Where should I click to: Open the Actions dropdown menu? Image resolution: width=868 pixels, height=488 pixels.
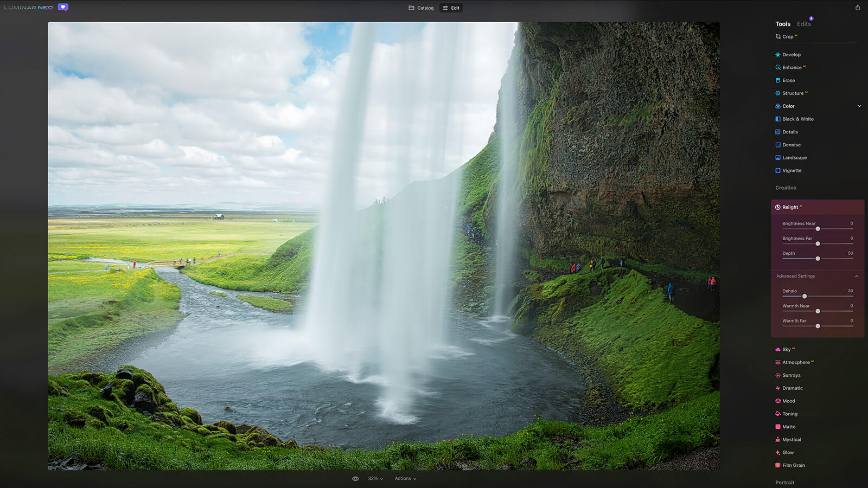pyautogui.click(x=405, y=479)
